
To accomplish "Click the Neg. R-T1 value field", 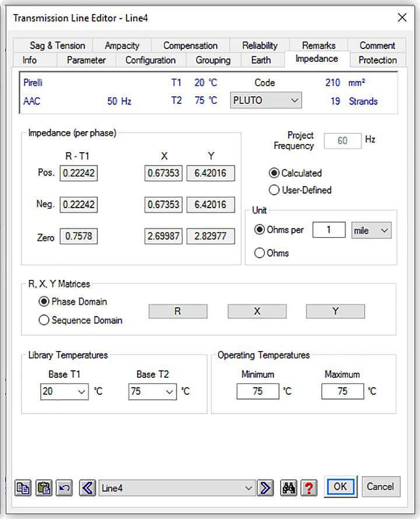I will (x=79, y=205).
